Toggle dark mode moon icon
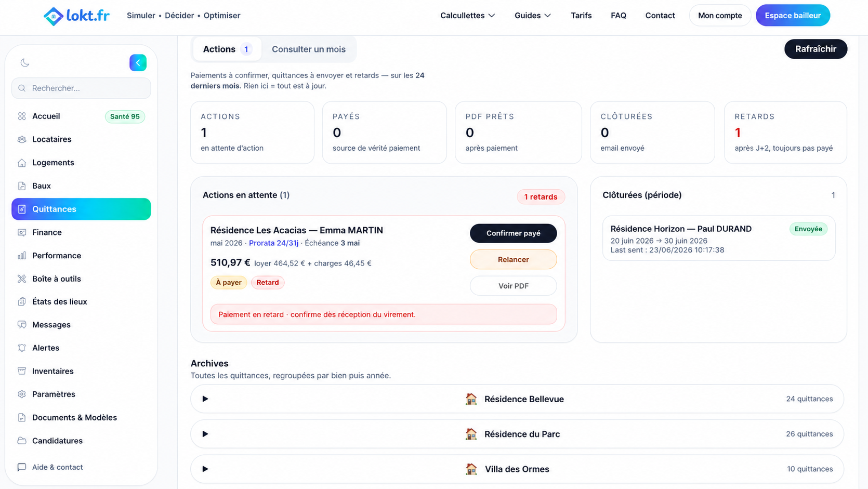Screen dimensions: 868x489 (x=25, y=63)
